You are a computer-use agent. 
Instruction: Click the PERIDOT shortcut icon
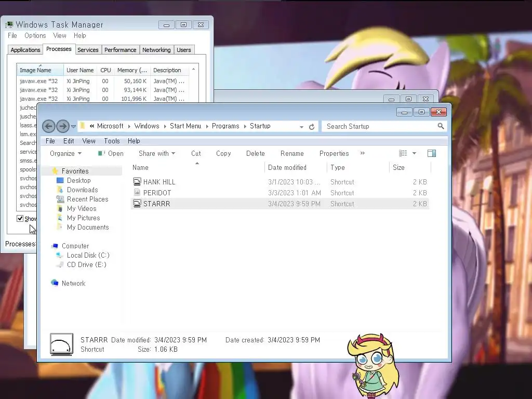[x=137, y=192]
